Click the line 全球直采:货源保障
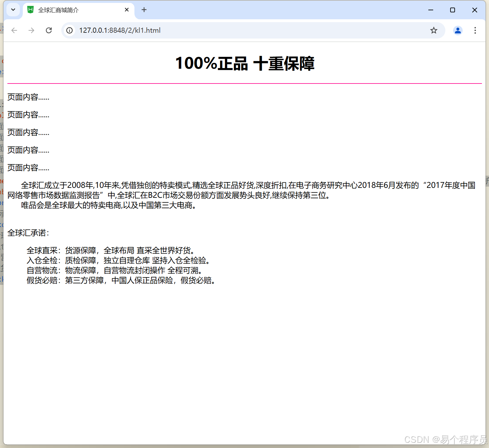 (111, 250)
